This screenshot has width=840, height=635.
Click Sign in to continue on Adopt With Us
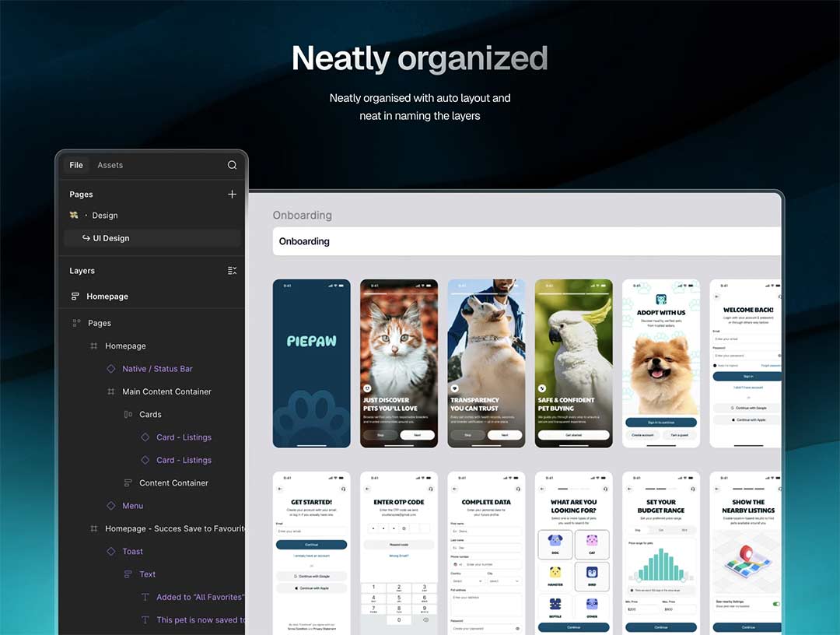(660, 423)
